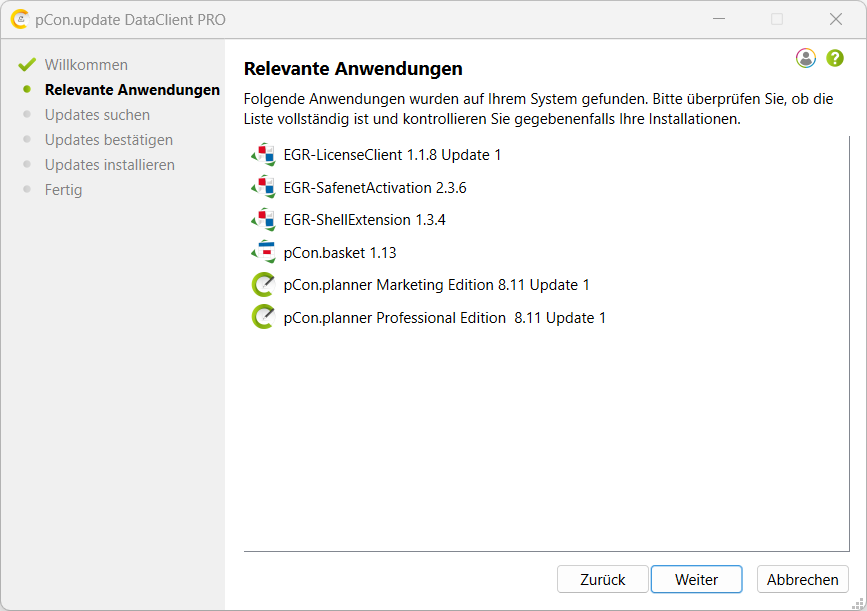867x611 pixels.
Task: Click the EGR-LicenseClient application icon
Action: tap(264, 155)
